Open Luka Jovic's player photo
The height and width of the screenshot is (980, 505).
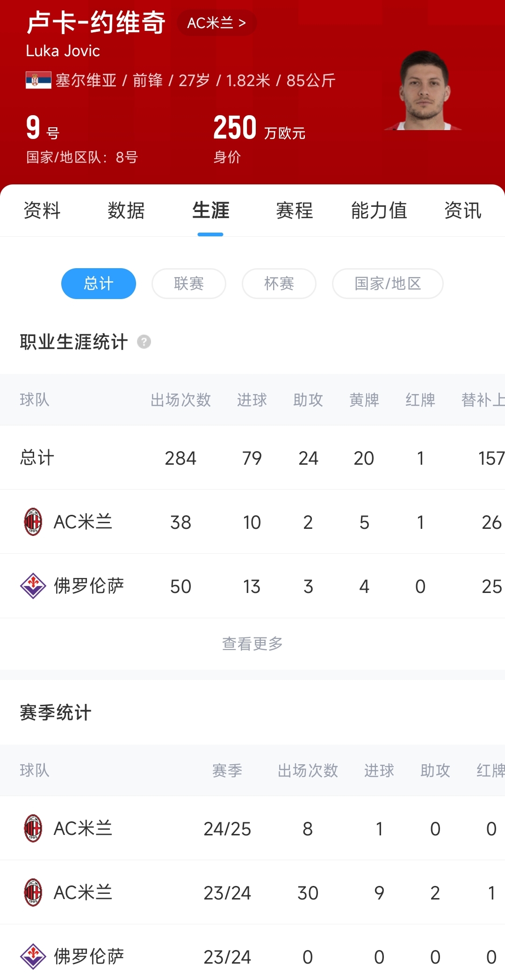(424, 91)
